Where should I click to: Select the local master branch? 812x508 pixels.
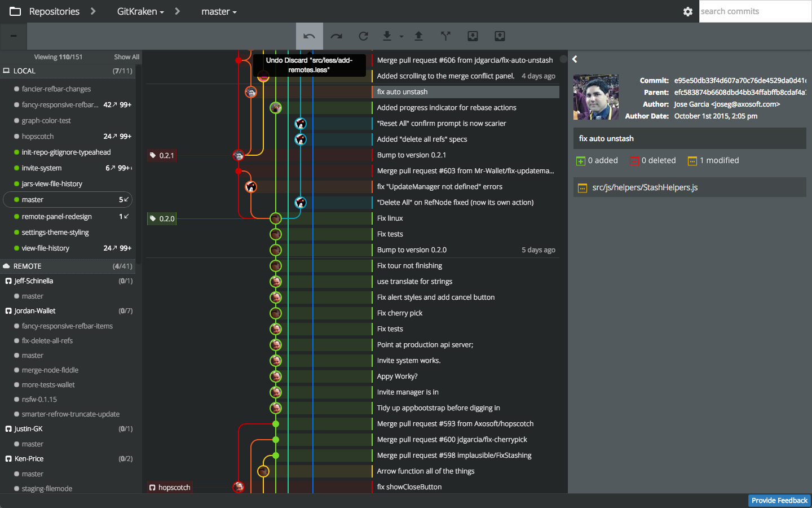coord(68,200)
